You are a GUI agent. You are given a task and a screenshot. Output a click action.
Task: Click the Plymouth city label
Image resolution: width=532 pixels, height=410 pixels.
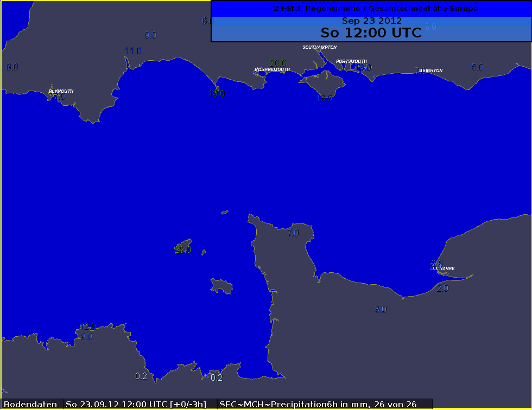click(61, 91)
